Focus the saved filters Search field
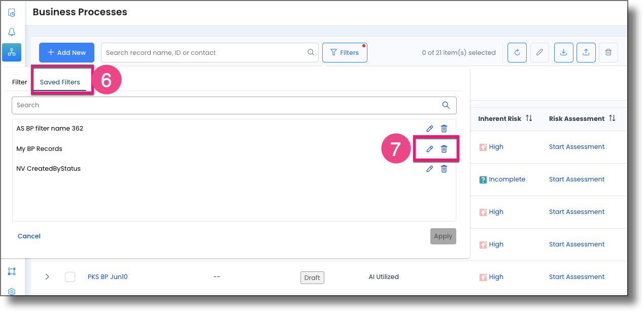The width and height of the screenshot is (644, 312). 234,105
